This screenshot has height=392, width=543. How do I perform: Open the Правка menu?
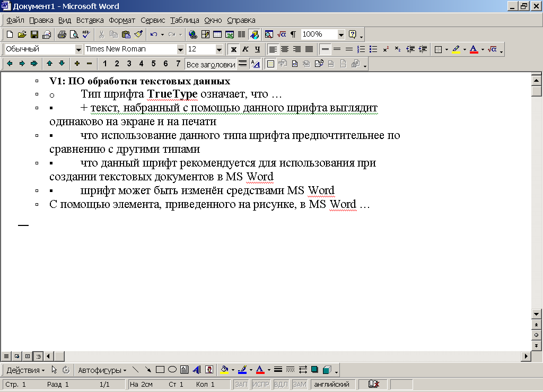(x=41, y=21)
